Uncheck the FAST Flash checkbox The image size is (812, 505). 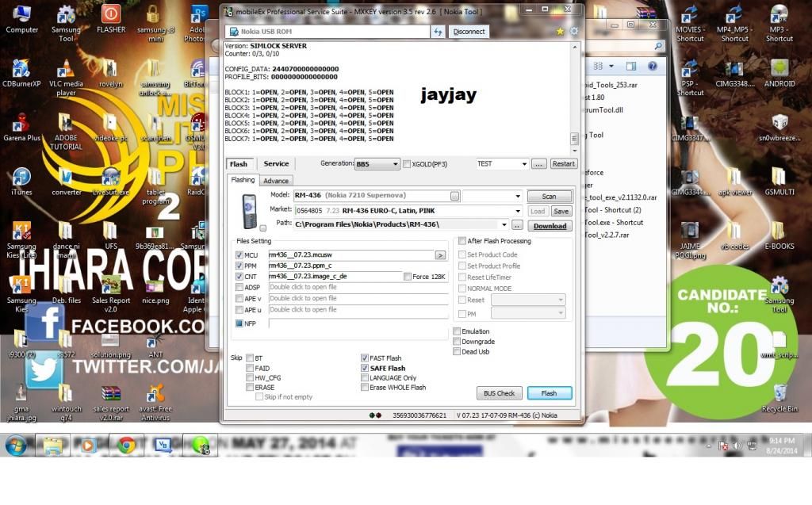[364, 358]
